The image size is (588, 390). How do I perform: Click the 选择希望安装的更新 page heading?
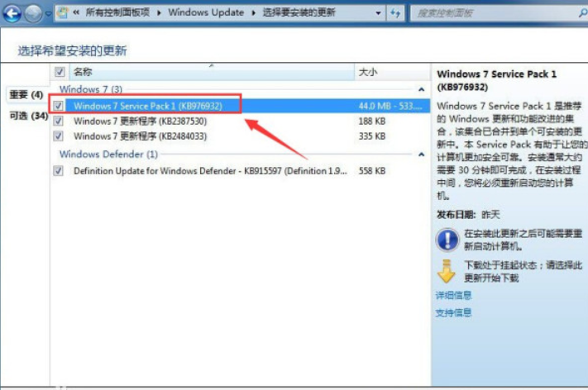click(x=73, y=50)
